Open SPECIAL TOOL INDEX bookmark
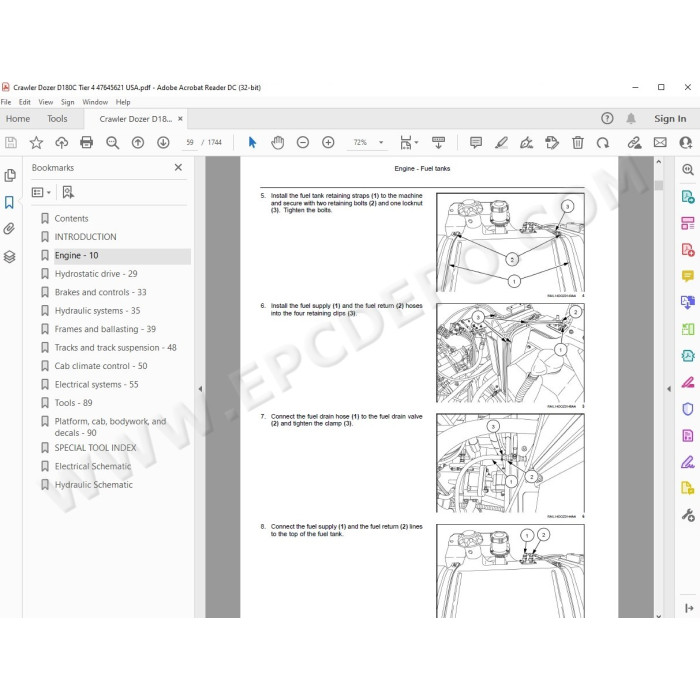700x700 pixels. 96,448
